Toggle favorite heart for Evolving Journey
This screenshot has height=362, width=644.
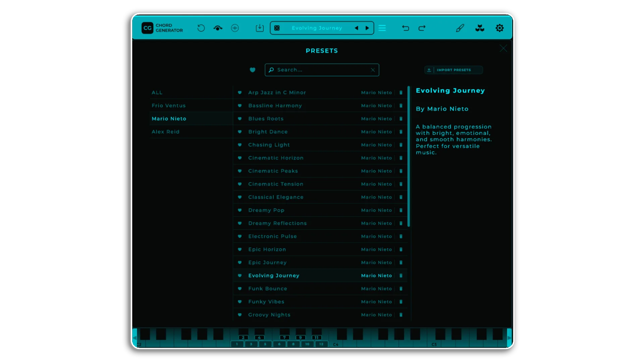240,276
